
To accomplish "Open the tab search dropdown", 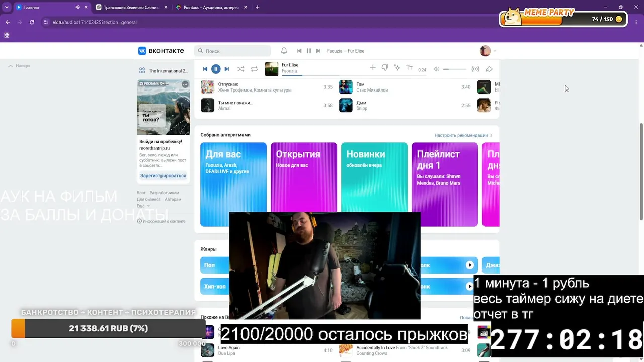I will [7, 7].
